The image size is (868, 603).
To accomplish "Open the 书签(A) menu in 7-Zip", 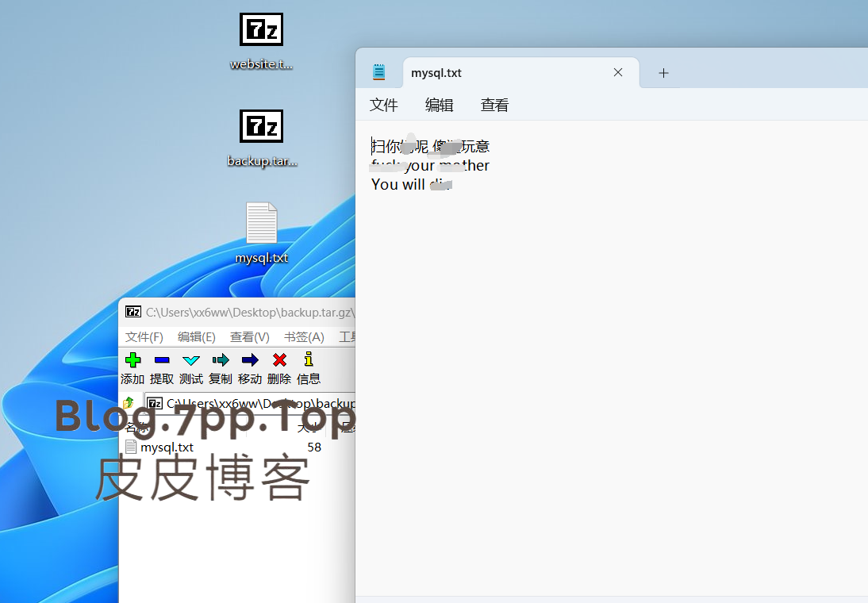I will pos(302,336).
